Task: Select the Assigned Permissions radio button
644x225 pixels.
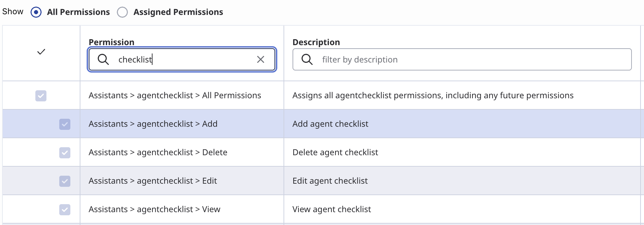Action: [x=122, y=12]
